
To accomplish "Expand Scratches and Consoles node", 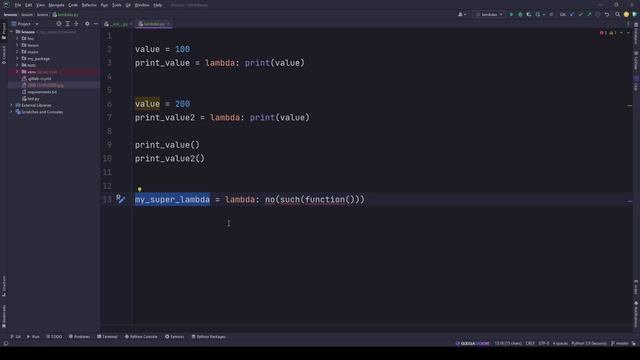I will point(12,112).
